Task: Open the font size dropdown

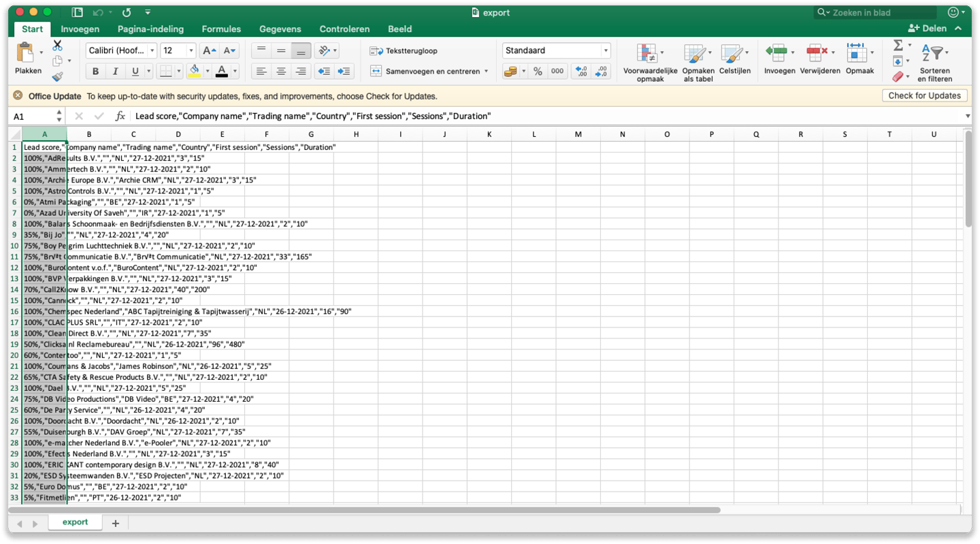Action: [191, 51]
